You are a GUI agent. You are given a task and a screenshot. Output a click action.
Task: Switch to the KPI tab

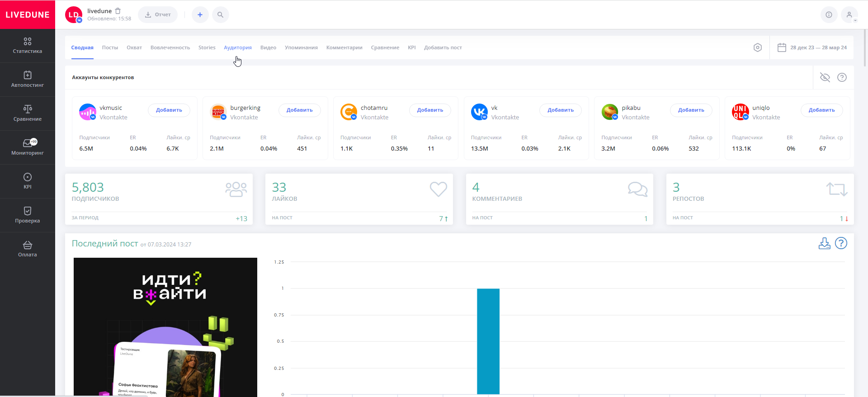point(412,47)
